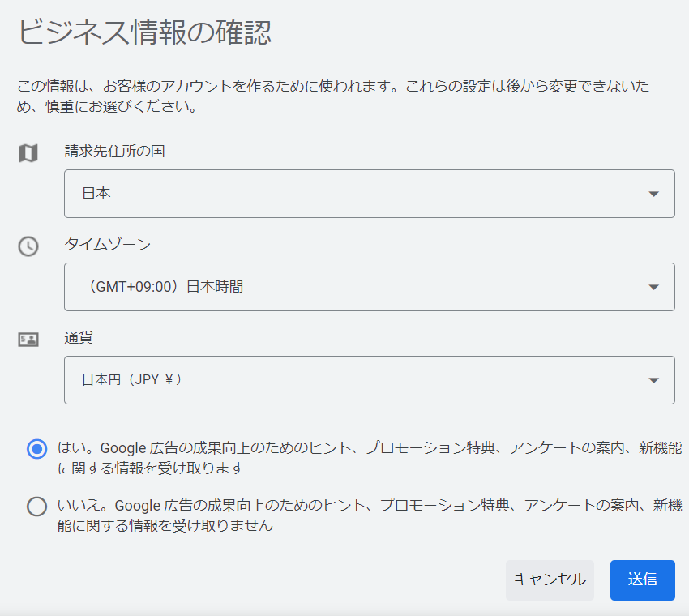The image size is (689, 616).
Task: Select the はい radio button
Action: click(37, 449)
